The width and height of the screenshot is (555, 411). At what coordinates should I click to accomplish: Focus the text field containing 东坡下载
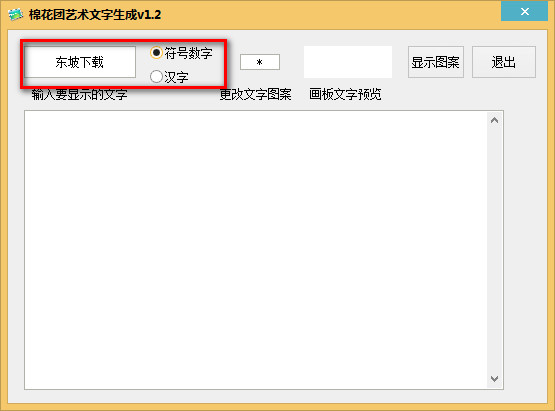pos(80,62)
